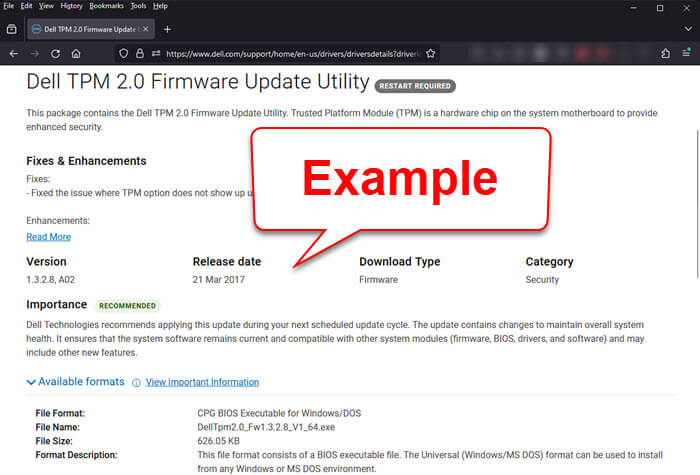Open the File menu

8,6
